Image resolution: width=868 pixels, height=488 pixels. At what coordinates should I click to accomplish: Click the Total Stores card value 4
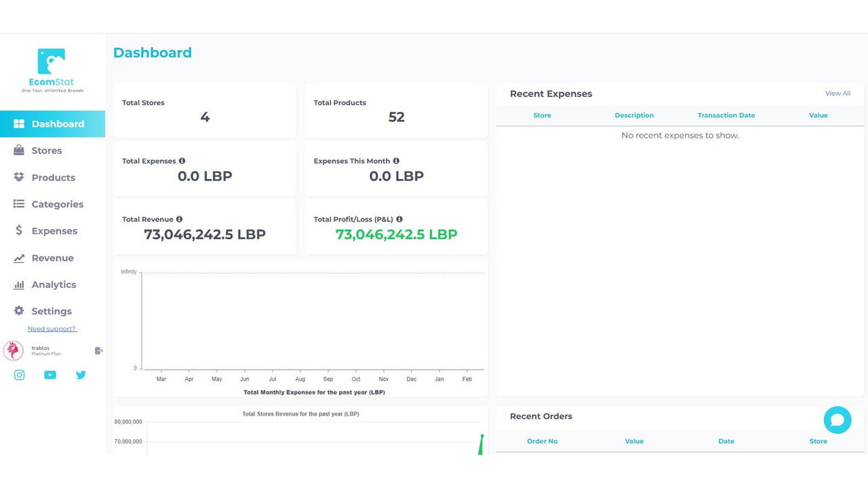pyautogui.click(x=205, y=117)
